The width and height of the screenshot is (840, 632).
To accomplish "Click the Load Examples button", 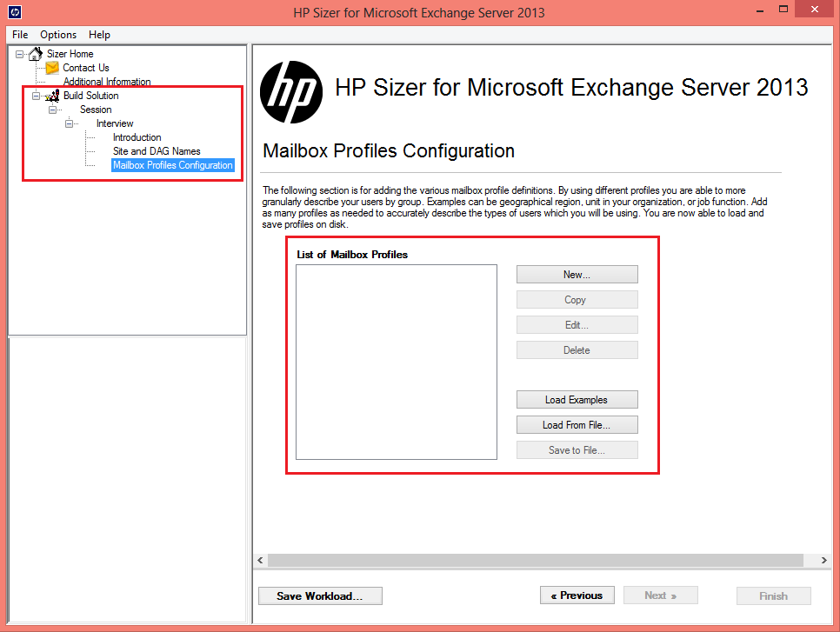I will coord(577,400).
